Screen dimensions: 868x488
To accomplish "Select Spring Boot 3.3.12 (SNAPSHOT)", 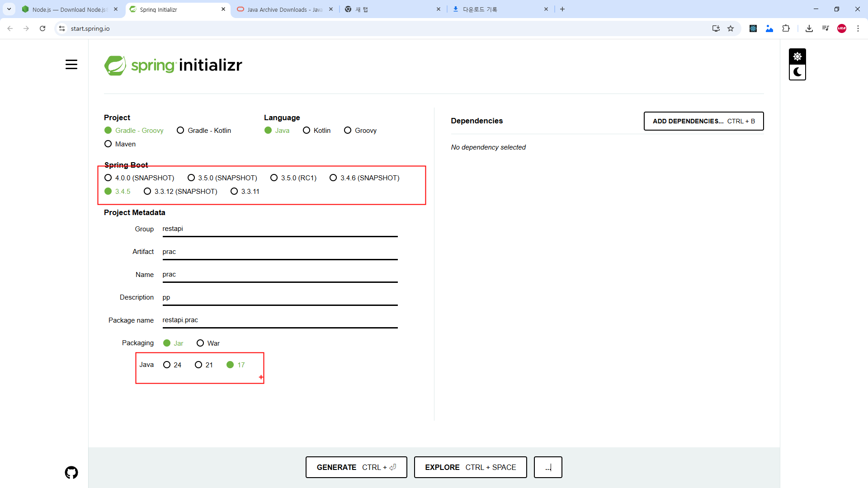I will point(180,192).
